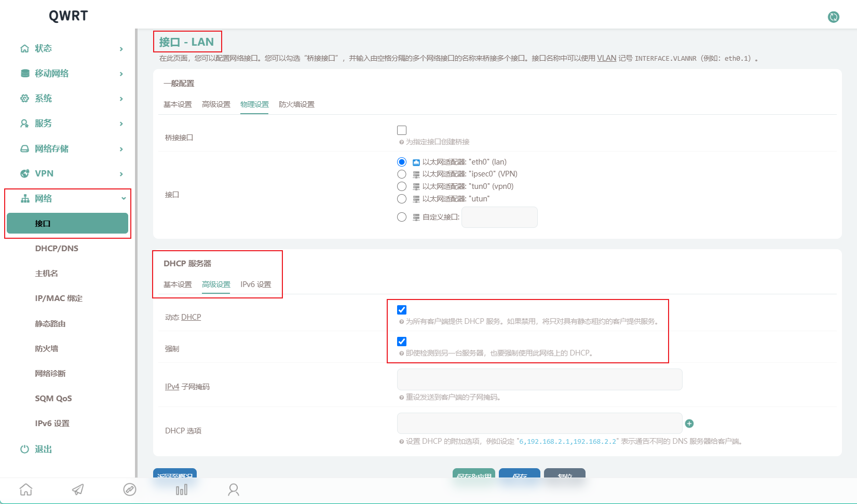Open the DHCP 服务器 高级设置 tab
The width and height of the screenshot is (857, 504).
coord(216,284)
